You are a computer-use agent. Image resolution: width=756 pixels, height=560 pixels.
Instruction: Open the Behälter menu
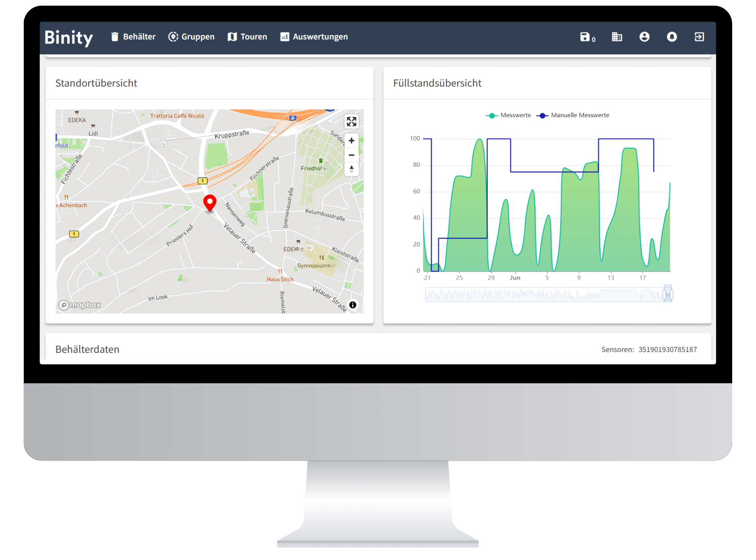[x=133, y=37]
